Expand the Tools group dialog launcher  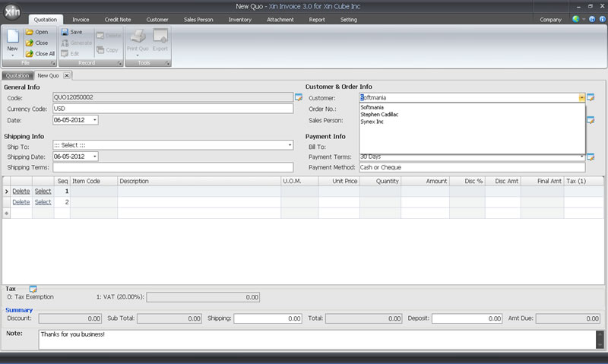coord(167,63)
